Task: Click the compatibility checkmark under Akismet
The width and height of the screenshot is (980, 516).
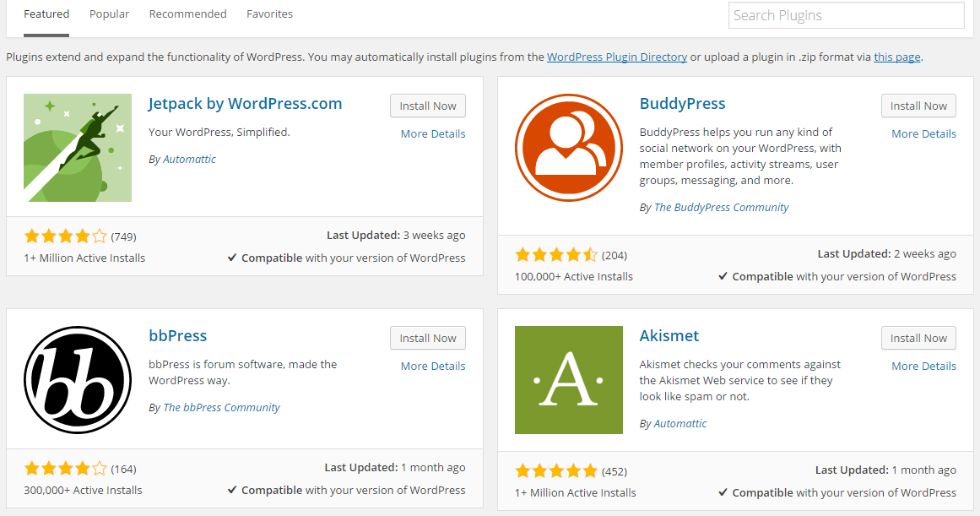Action: pos(723,492)
